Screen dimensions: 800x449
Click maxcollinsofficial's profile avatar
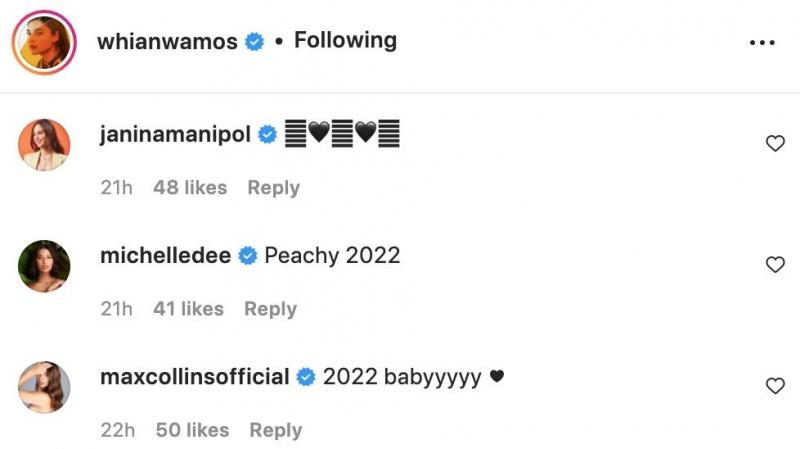pos(44,387)
